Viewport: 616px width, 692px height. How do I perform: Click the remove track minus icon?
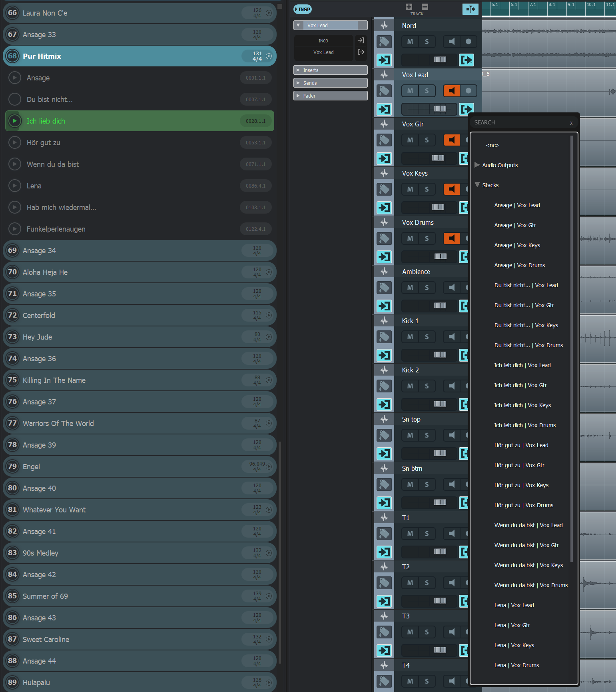[x=425, y=6]
